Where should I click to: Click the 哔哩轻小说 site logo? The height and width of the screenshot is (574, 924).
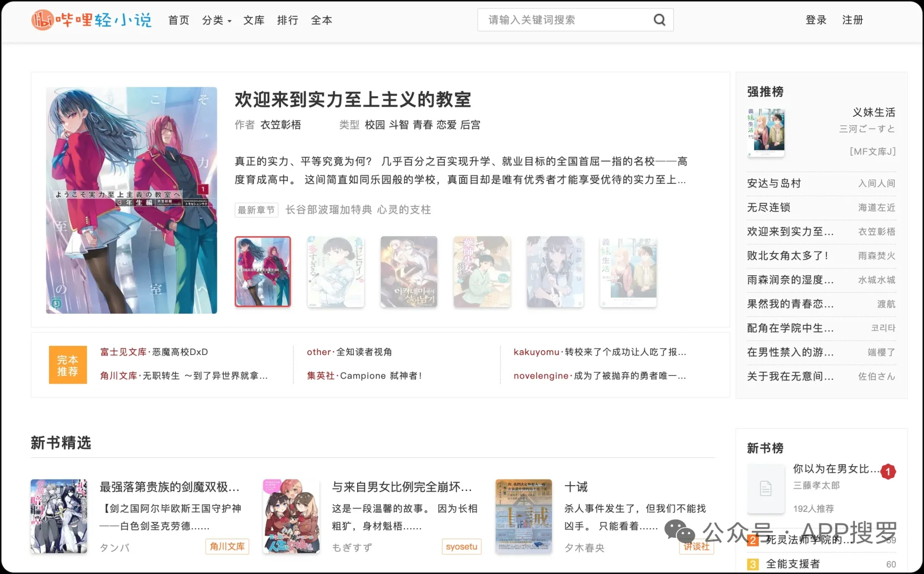pyautogui.click(x=91, y=20)
